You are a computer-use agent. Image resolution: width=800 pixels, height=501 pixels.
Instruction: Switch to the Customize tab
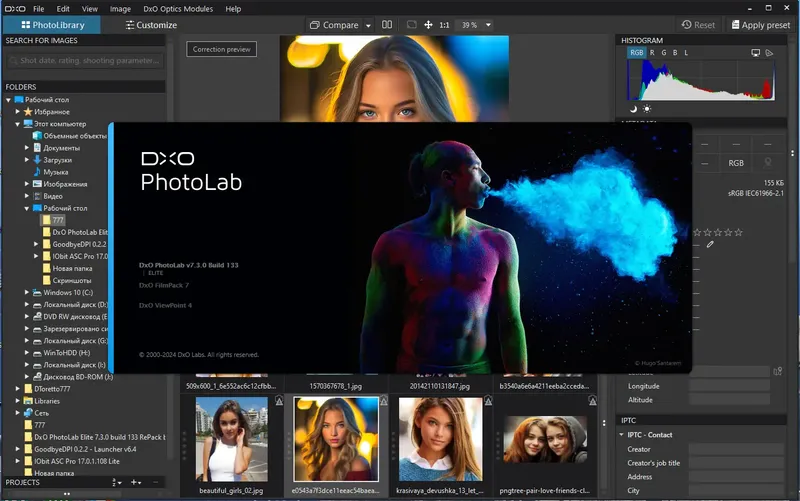point(151,25)
